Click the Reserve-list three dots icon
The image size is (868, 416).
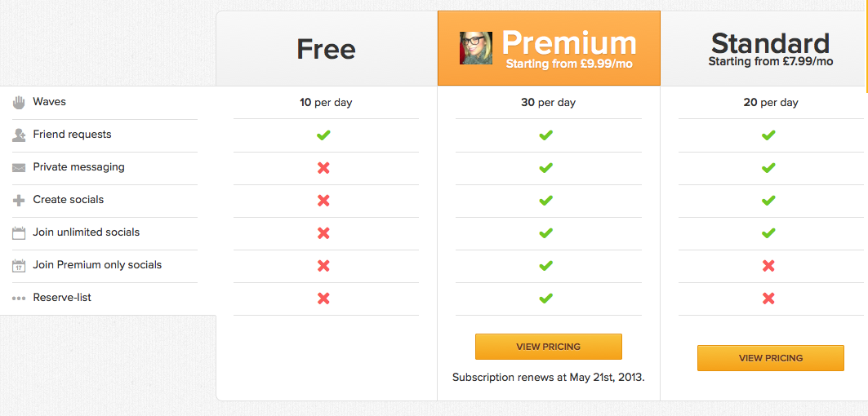point(19,299)
